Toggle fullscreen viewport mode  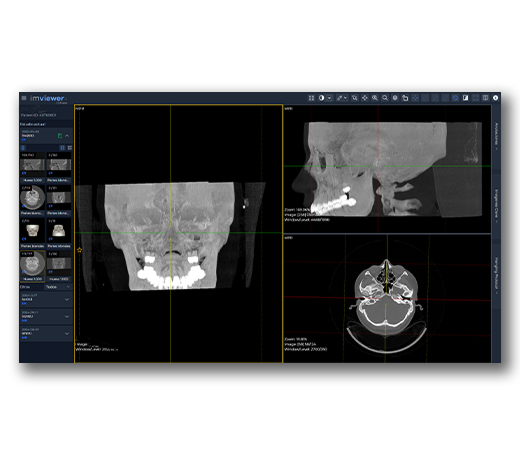coord(476,98)
